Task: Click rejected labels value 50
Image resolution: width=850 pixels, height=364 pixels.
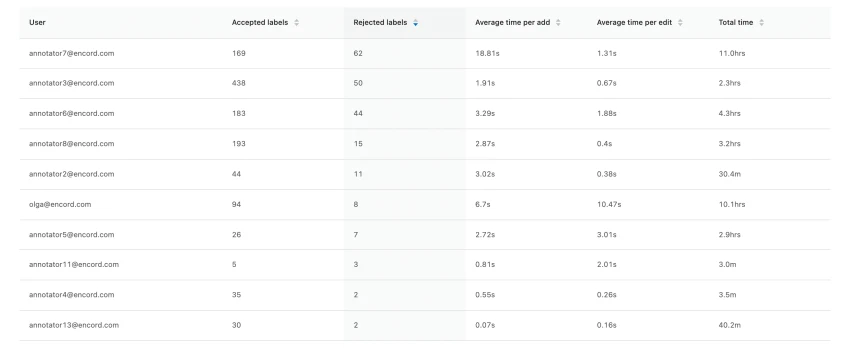Action: click(358, 83)
